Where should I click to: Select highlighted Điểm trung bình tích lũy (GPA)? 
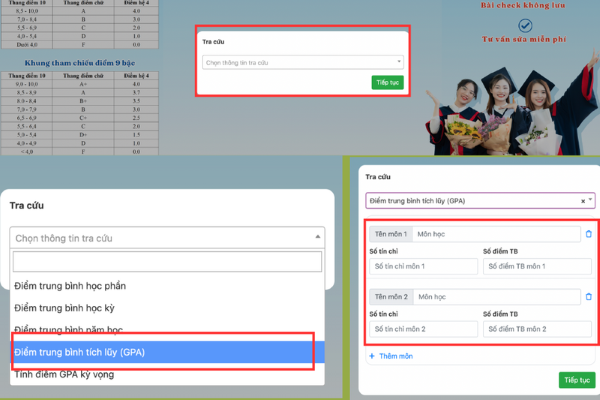coord(80,352)
